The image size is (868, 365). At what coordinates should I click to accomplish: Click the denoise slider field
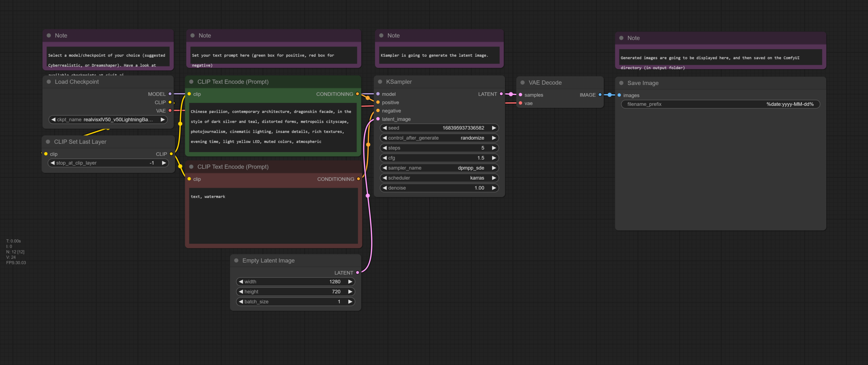click(439, 188)
